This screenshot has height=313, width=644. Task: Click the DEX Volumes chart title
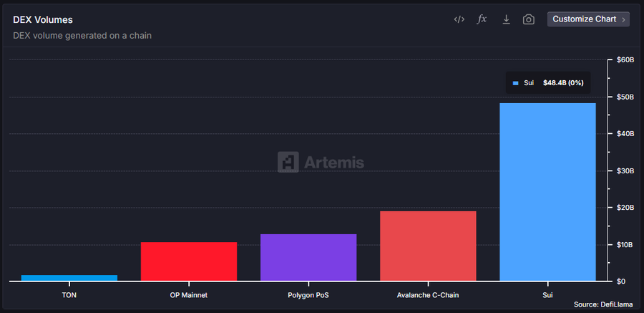43,20
